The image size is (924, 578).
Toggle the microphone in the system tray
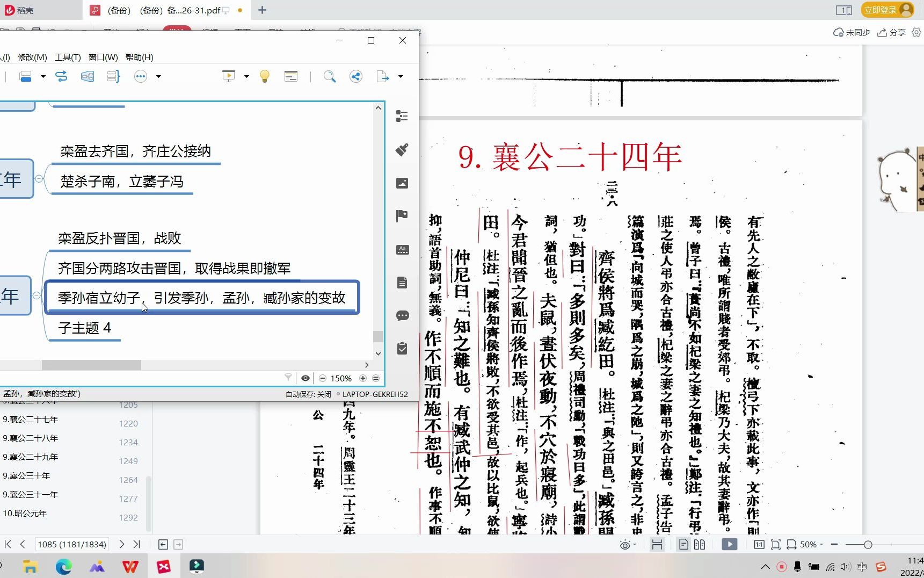798,567
